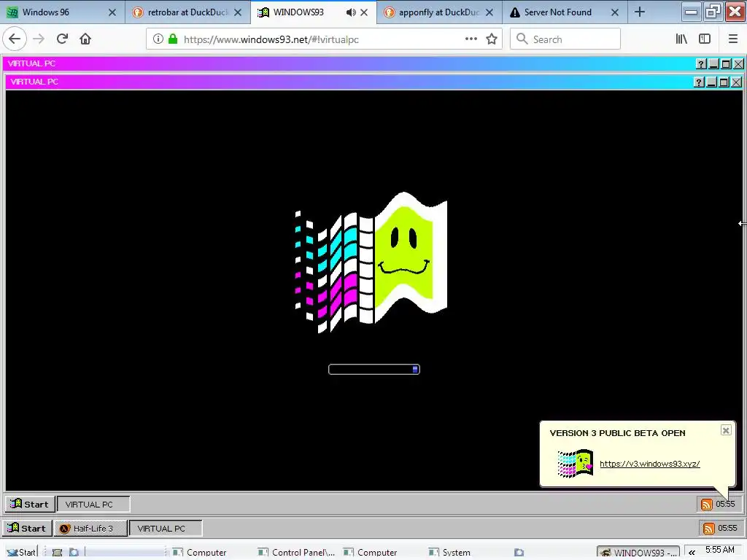The height and width of the screenshot is (560, 747).
Task: Open the Library bookshelf icon
Action: (681, 39)
